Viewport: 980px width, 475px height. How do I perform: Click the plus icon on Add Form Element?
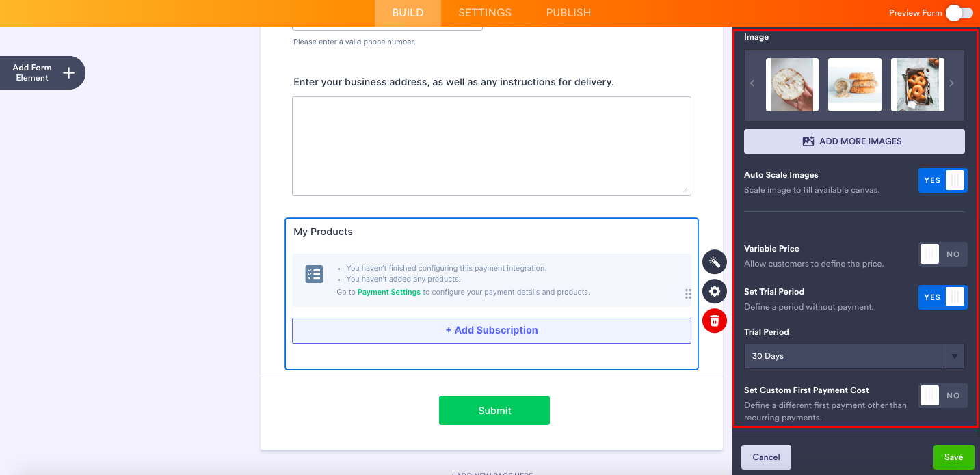pos(68,73)
